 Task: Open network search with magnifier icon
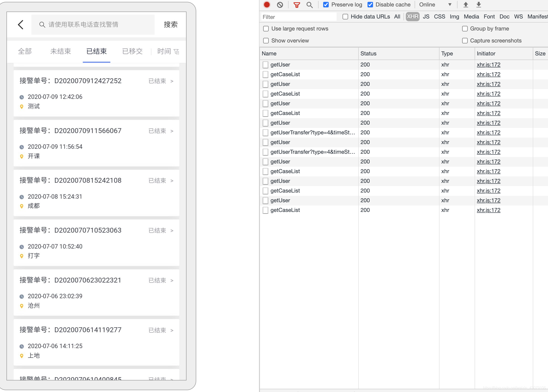click(310, 5)
